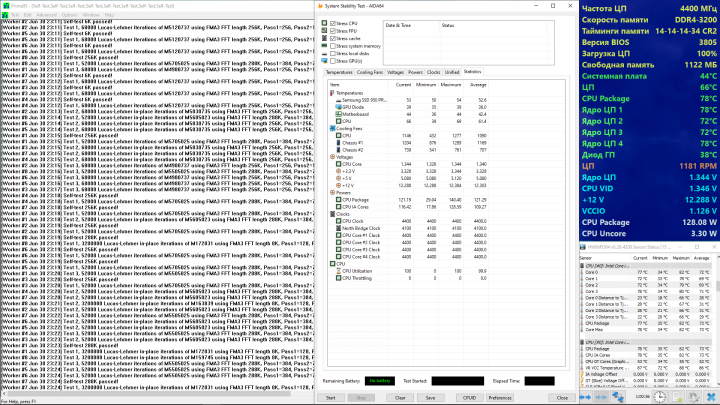Select the CPU Utilization row
Image resolution: width=720 pixels, height=405 pixels.
(x=409, y=271)
